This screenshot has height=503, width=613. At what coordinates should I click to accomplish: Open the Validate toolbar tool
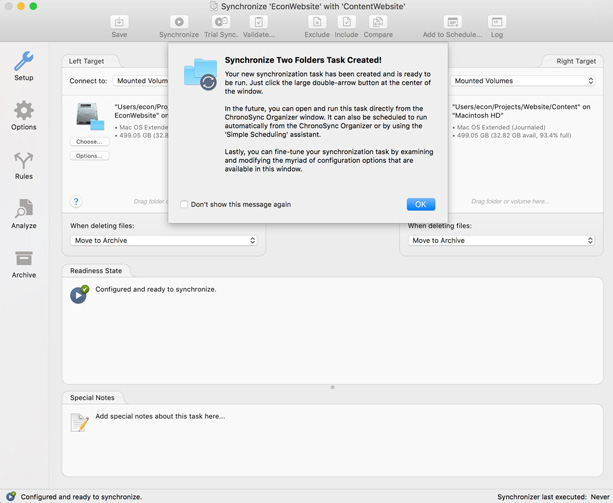(x=258, y=22)
